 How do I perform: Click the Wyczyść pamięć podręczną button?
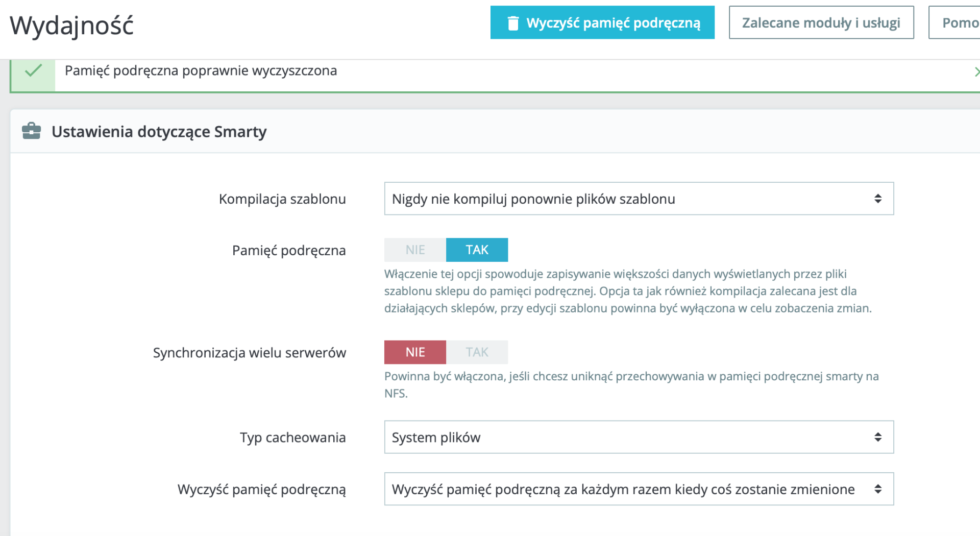point(602,22)
